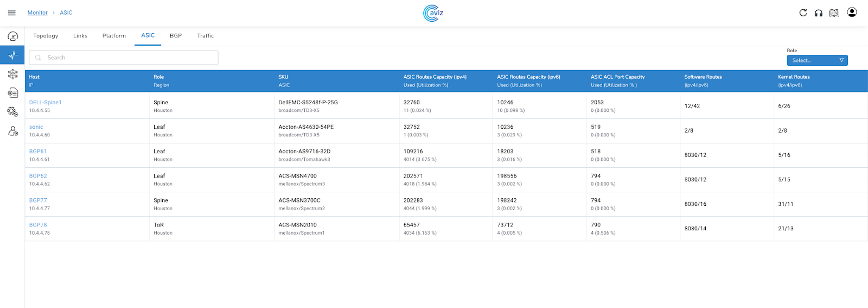Select the Monitor pulse sidebar icon
868x308 pixels.
[12, 55]
